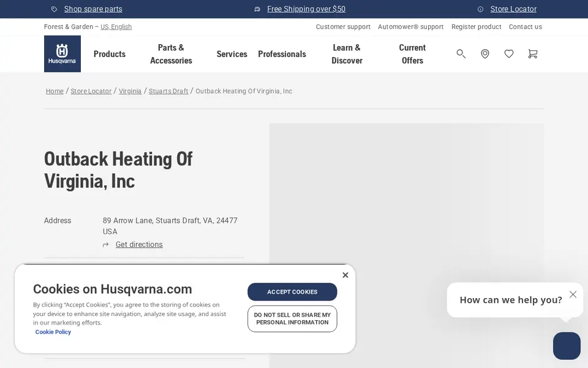Click the 'Outback Heating Of Virginia, Inc' heading

pyautogui.click(x=118, y=170)
